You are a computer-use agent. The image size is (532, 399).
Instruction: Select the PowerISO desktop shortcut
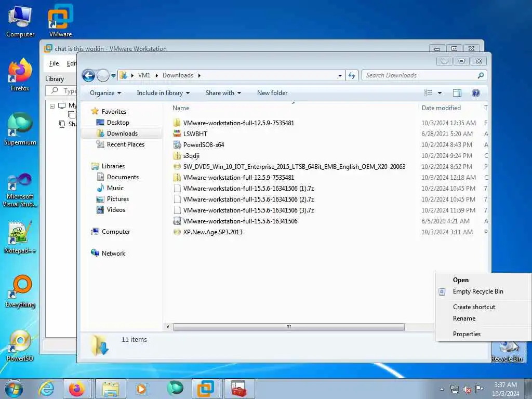(20, 345)
